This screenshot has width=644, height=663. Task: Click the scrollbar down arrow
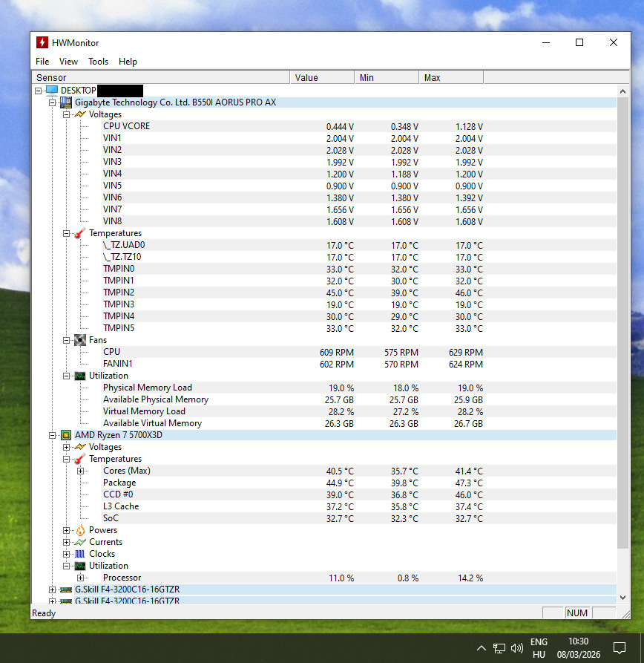(x=622, y=598)
